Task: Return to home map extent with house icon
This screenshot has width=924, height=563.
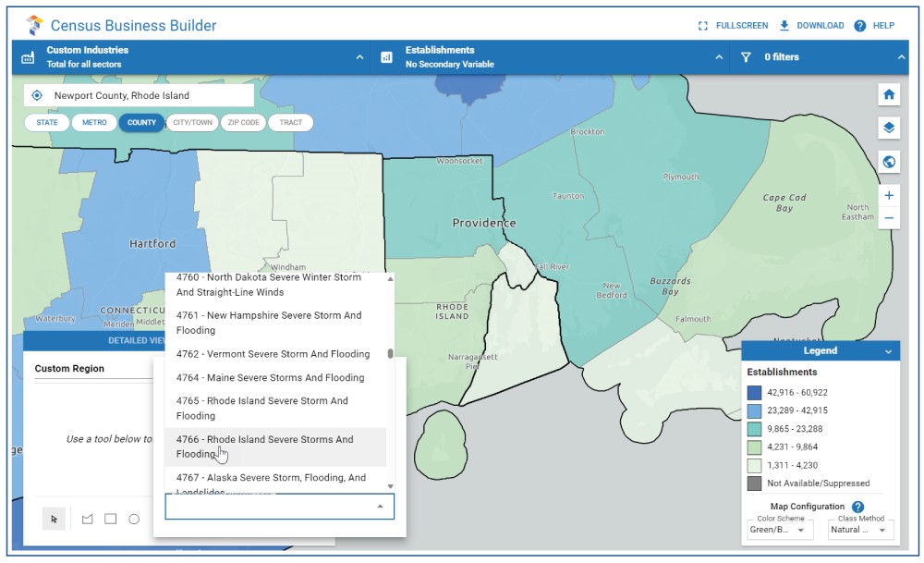Action: [x=889, y=94]
